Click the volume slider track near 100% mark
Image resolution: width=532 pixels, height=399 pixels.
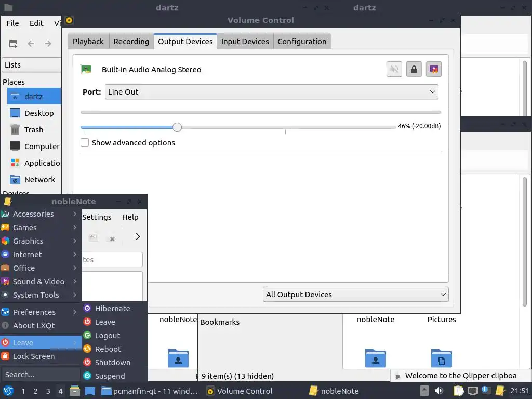click(x=285, y=127)
